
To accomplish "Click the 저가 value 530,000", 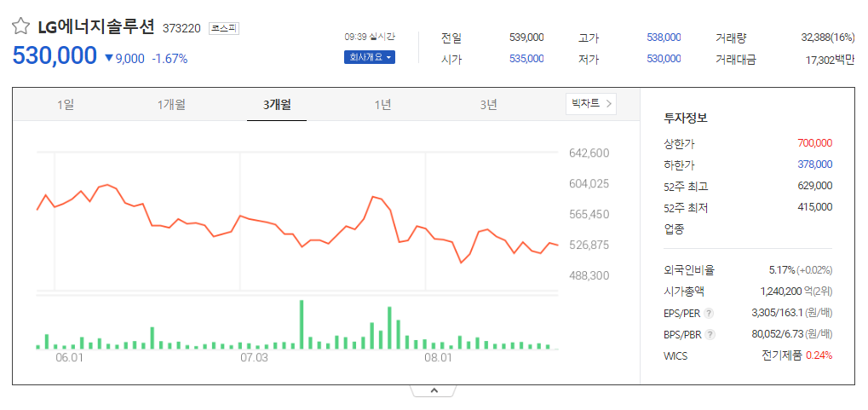I will [x=664, y=59].
